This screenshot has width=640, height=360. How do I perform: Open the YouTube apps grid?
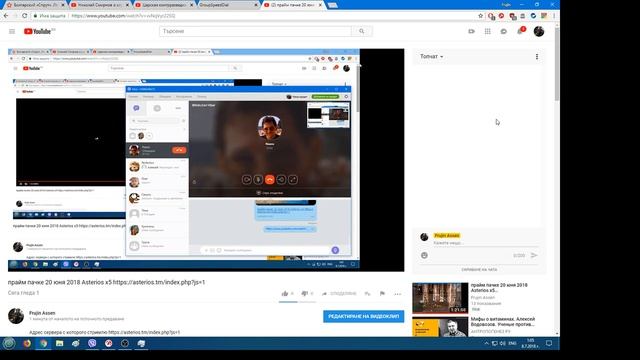487,31
